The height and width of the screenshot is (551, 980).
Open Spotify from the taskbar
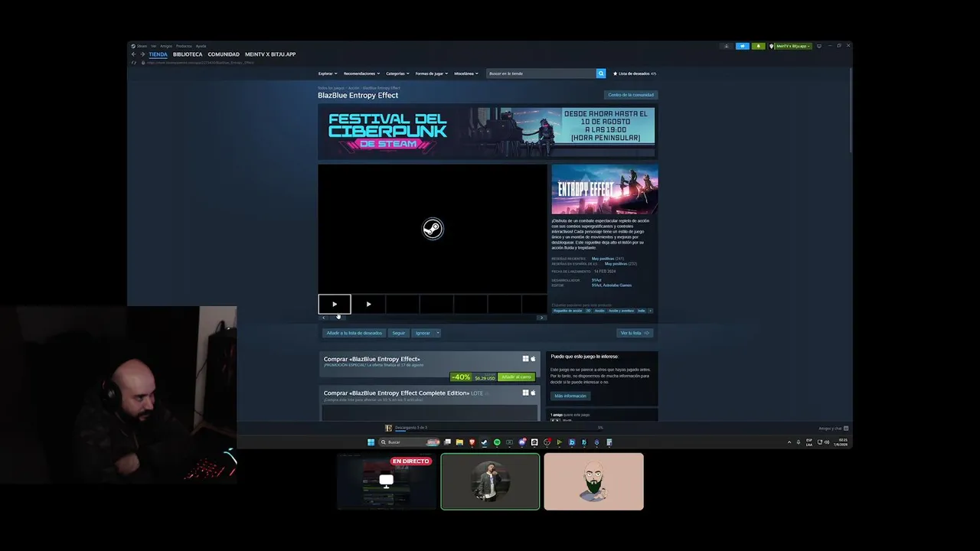tap(497, 442)
